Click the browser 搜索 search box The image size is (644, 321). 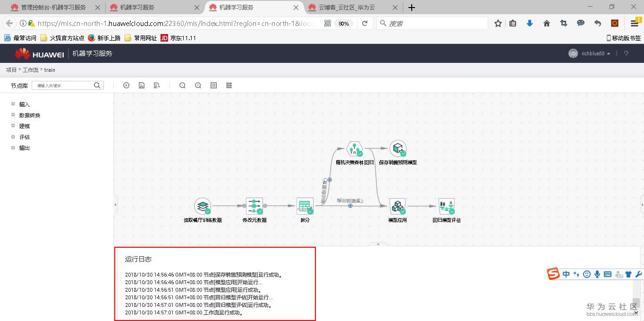click(x=432, y=23)
